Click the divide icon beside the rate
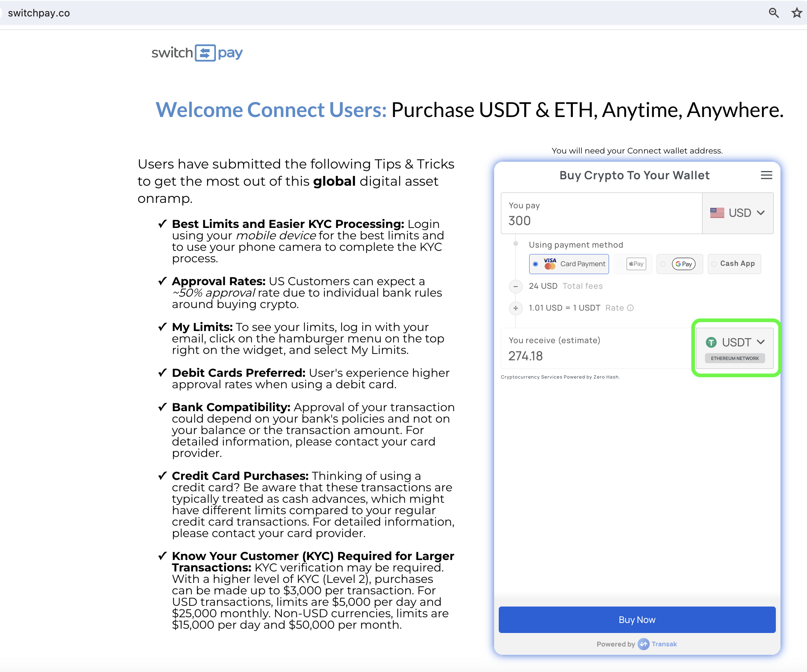The height and width of the screenshot is (672, 807). click(516, 308)
